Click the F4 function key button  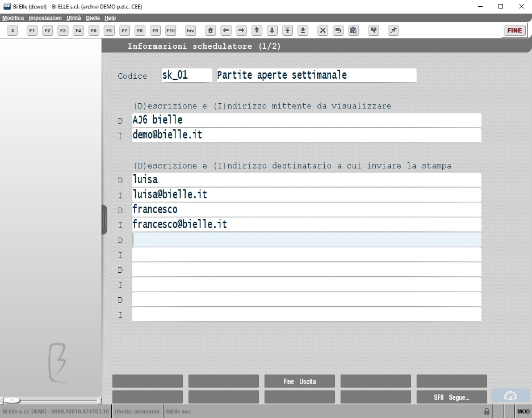pyautogui.click(x=78, y=31)
